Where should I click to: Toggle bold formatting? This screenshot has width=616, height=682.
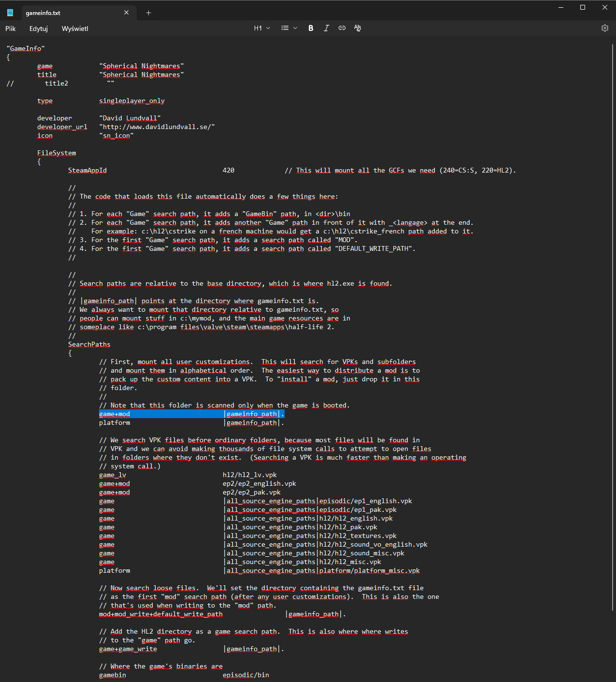tap(311, 28)
